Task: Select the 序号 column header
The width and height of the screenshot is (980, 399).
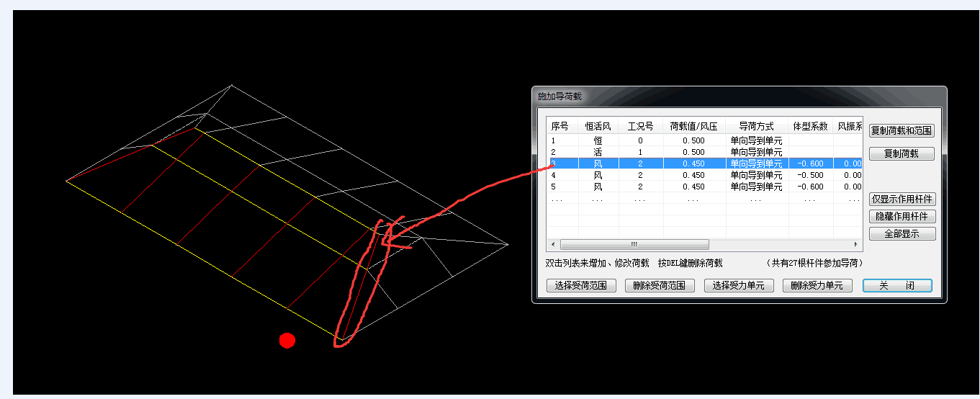Action: click(x=562, y=125)
